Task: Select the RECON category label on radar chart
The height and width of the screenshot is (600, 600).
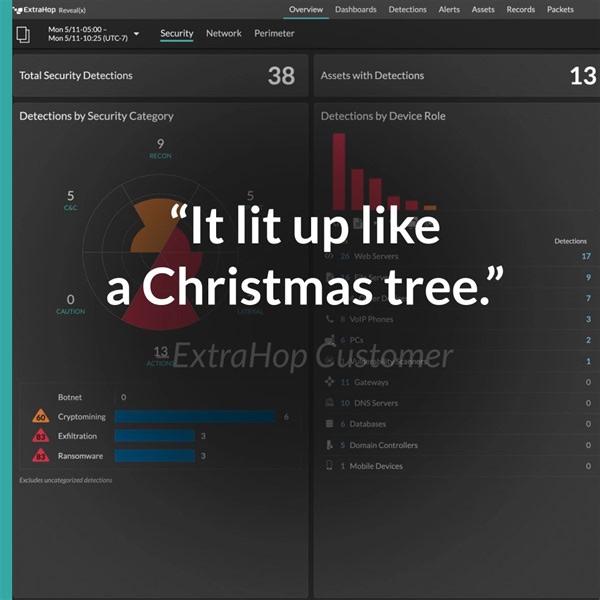Action: pos(160,156)
